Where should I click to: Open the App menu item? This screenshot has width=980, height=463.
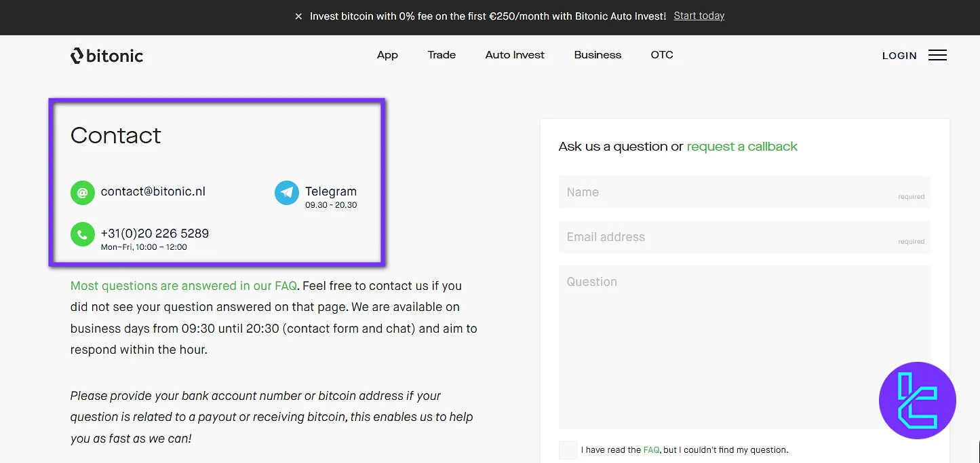[387, 55]
